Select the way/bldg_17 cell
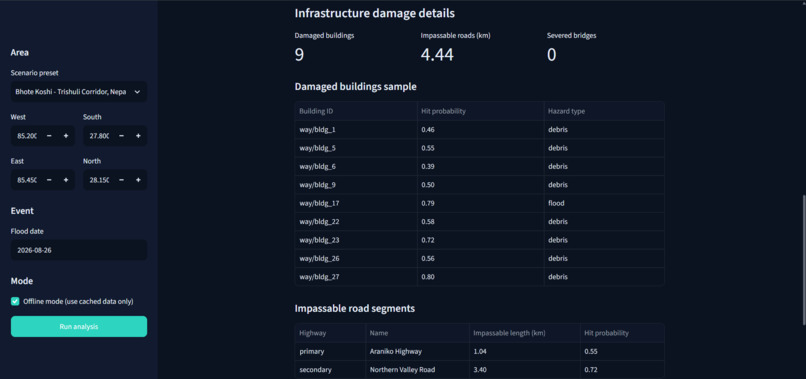Image resolution: width=806 pixels, height=379 pixels. click(356, 203)
